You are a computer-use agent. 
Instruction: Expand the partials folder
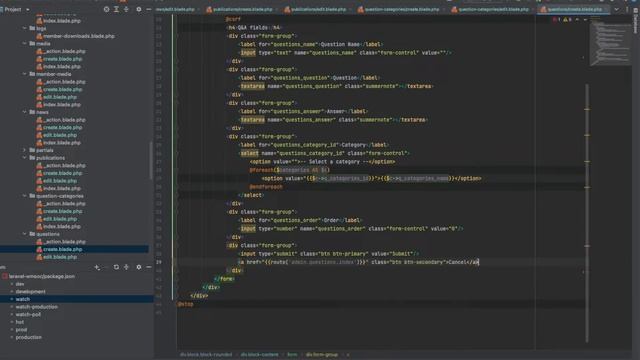pos(24,150)
